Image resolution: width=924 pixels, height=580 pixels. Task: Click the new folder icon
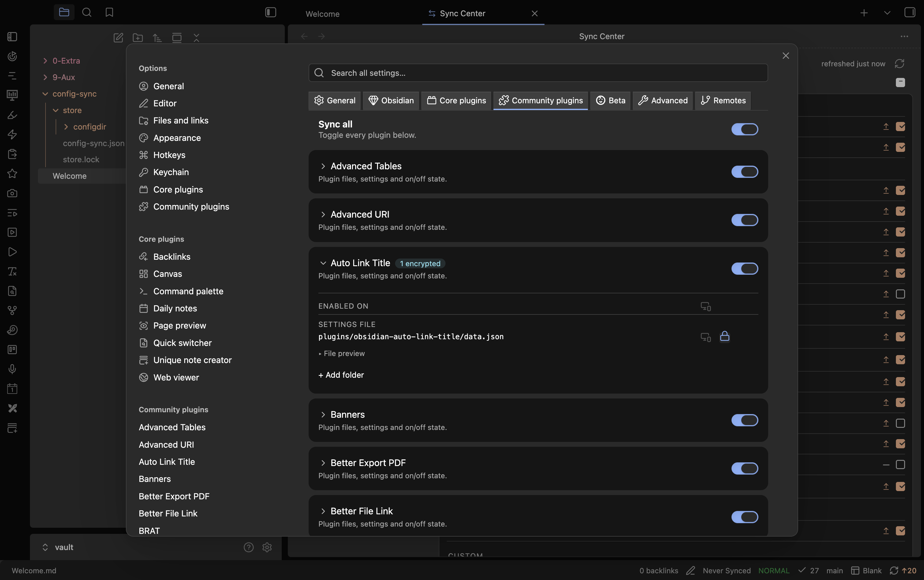click(138, 38)
